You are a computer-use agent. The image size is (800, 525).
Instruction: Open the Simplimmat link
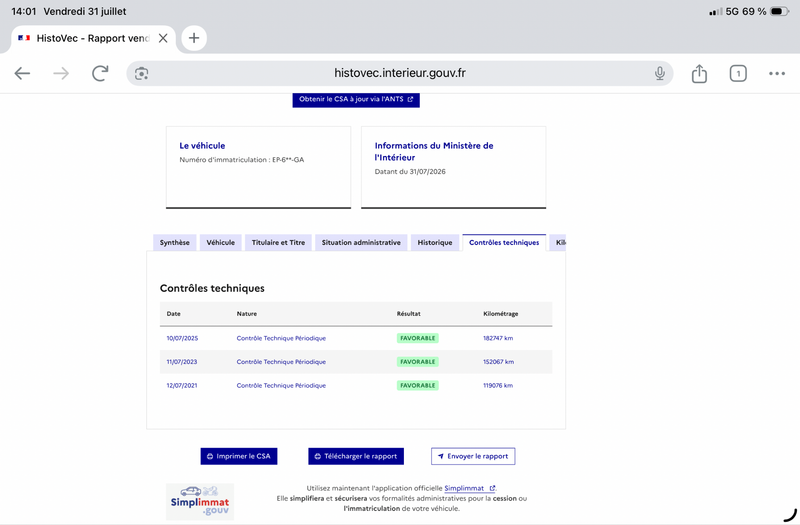pos(469,488)
